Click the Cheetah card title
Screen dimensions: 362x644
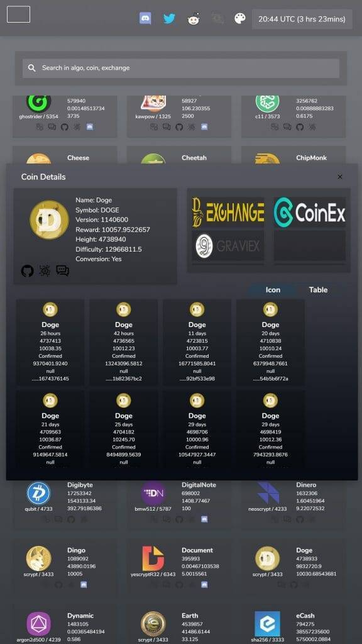194,158
